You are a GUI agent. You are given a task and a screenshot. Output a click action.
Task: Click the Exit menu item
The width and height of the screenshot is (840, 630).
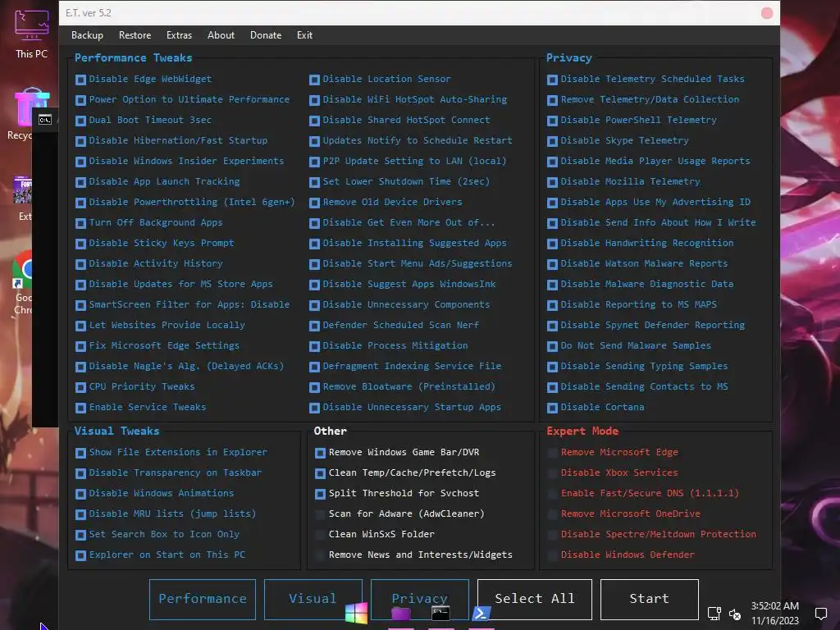(304, 34)
